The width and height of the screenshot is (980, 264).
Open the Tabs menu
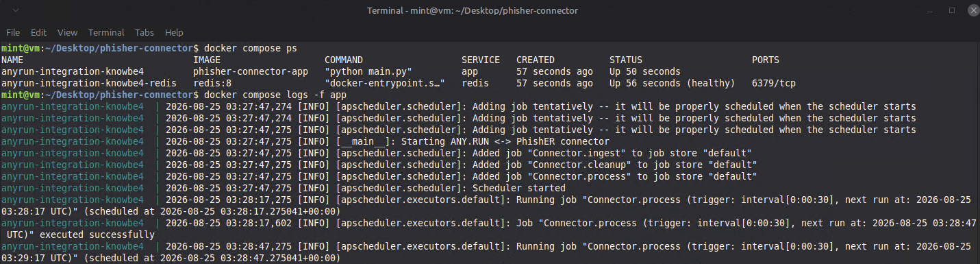coord(144,32)
